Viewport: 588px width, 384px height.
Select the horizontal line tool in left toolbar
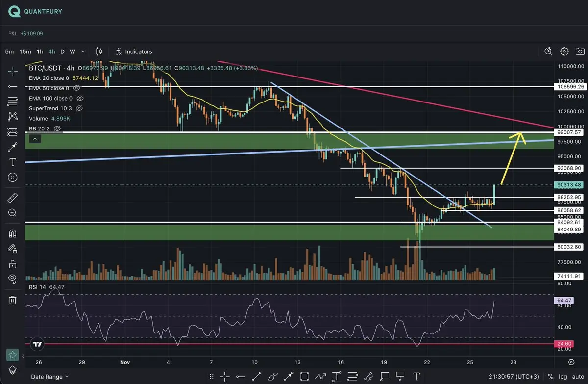(13, 86)
